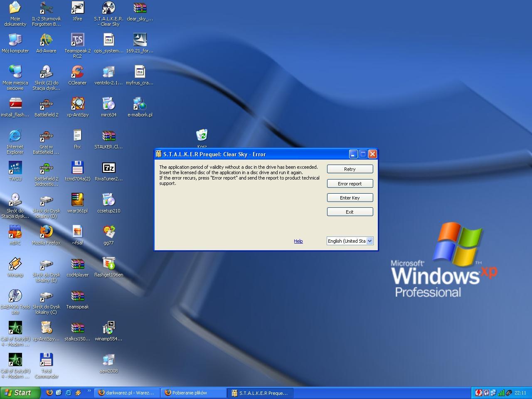532x399 pixels.
Task: Select the Teamspeak 2 RC2 shortcut
Action: [x=77, y=46]
